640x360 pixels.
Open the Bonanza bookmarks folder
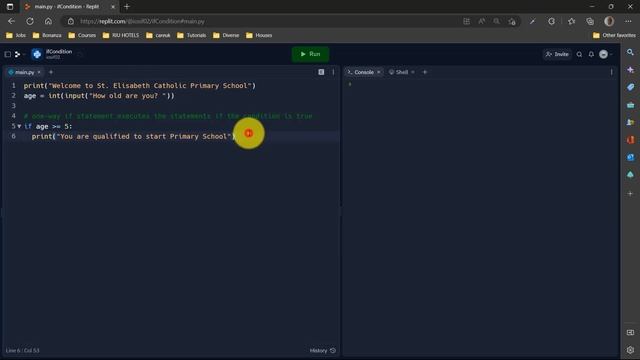47,36
